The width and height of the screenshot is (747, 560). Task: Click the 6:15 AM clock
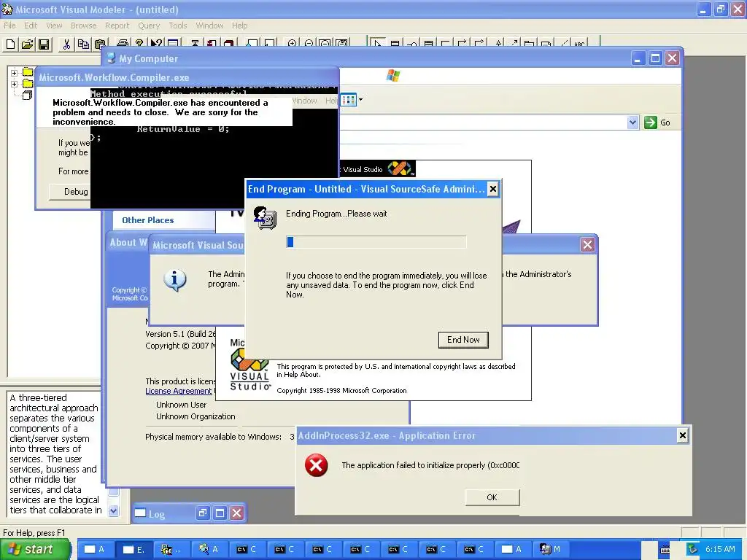[720, 549]
